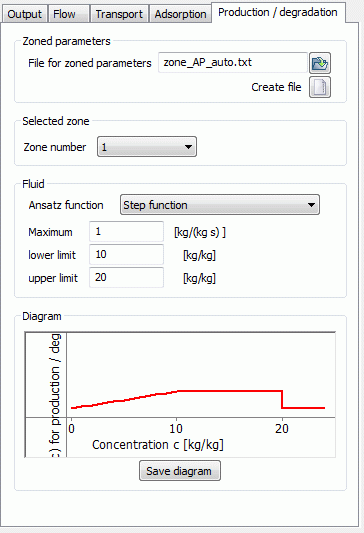Click the Concentration c axis label

[158, 445]
